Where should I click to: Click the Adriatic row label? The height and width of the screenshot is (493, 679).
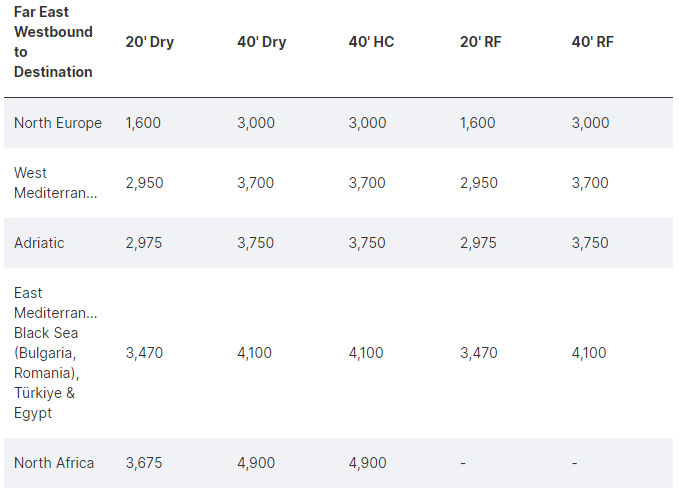click(39, 243)
